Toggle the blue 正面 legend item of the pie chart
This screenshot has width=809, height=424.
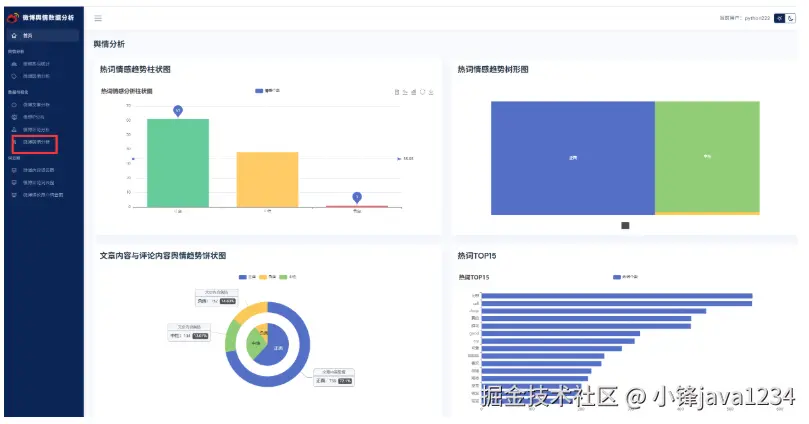pos(247,277)
